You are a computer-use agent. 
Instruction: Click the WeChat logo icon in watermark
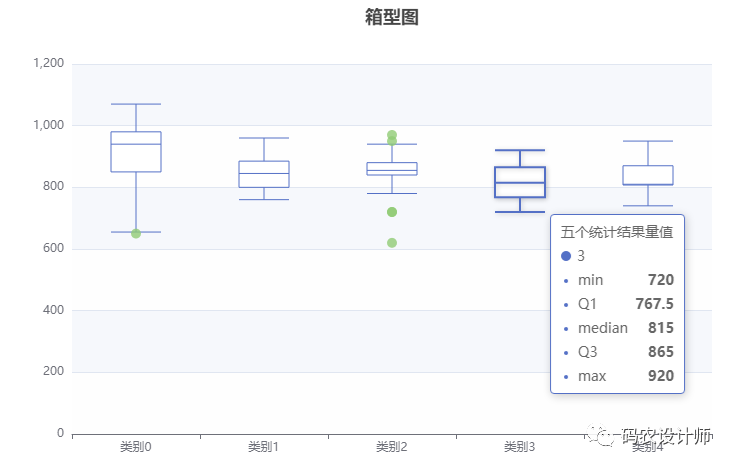603,437
